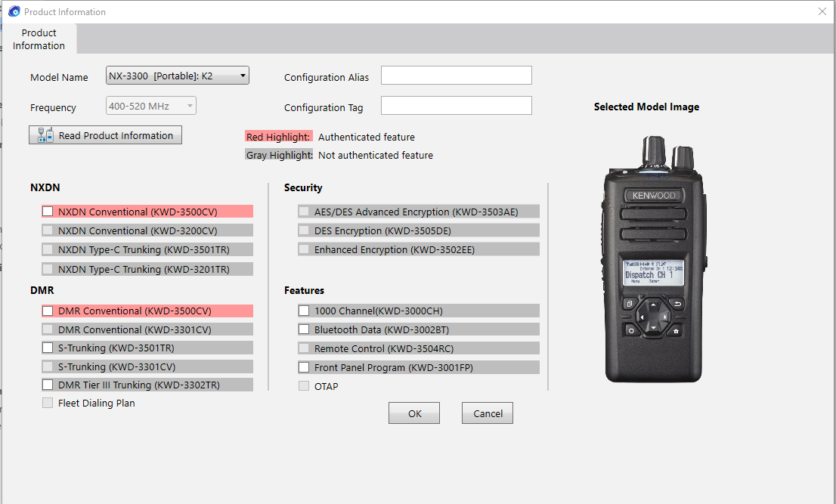Click the radio icon on Read Product Information button
836x504 pixels.
tap(45, 135)
